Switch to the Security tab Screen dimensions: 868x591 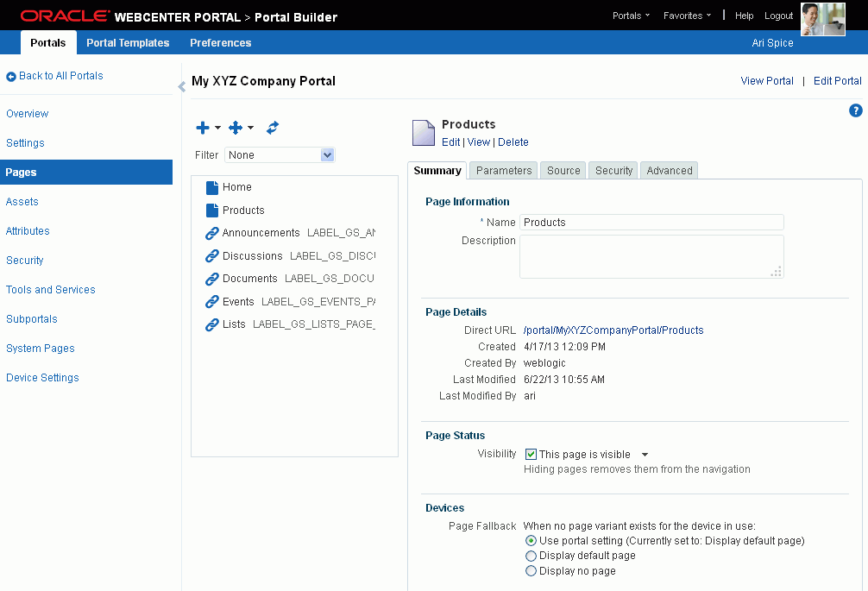point(613,171)
